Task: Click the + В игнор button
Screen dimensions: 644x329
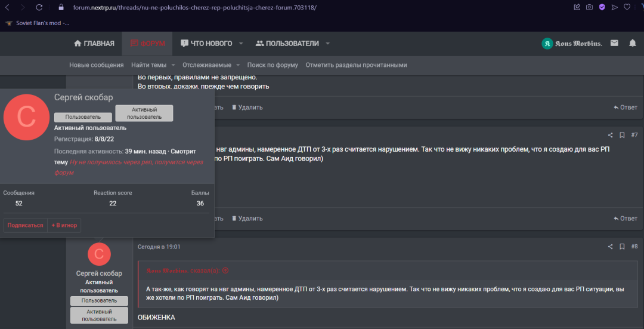Action: click(64, 225)
